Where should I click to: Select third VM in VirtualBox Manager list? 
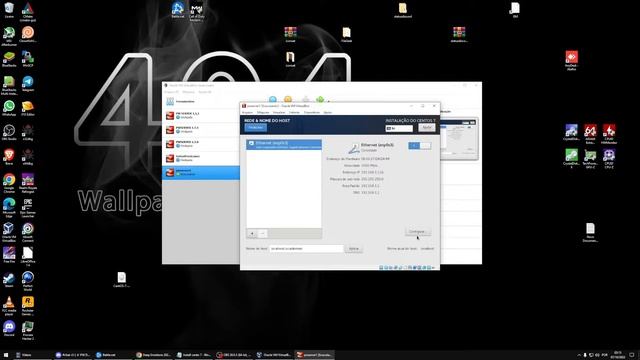pyautogui.click(x=201, y=144)
